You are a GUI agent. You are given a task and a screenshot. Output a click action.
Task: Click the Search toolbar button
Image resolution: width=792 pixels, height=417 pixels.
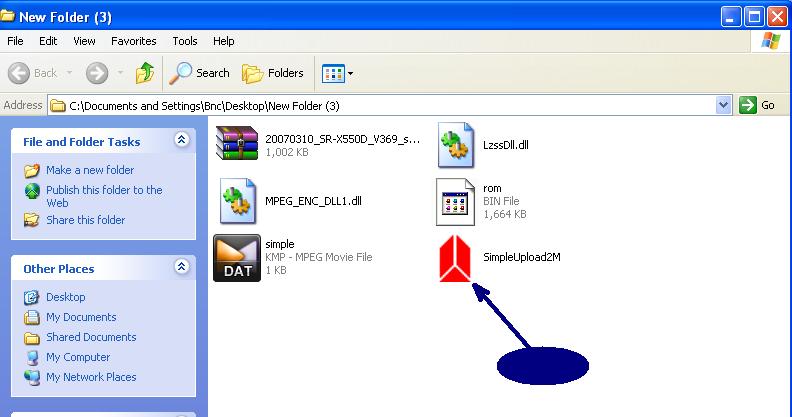[x=200, y=73]
